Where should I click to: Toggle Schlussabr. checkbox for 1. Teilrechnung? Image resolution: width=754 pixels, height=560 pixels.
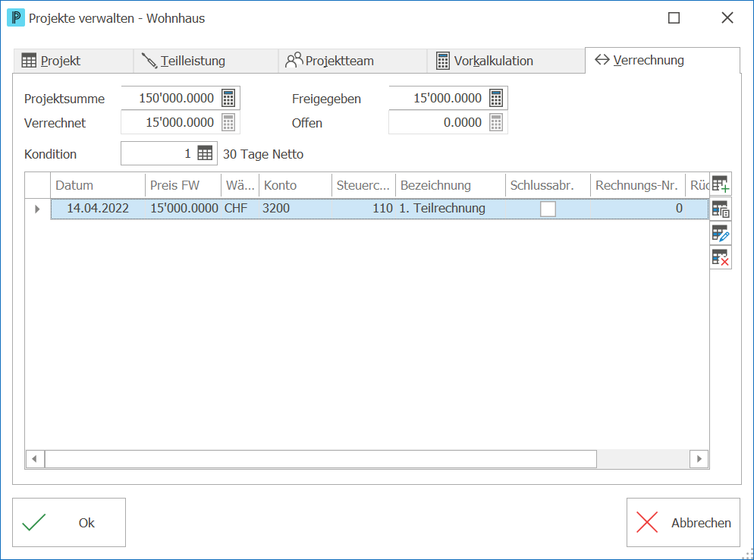click(x=548, y=209)
